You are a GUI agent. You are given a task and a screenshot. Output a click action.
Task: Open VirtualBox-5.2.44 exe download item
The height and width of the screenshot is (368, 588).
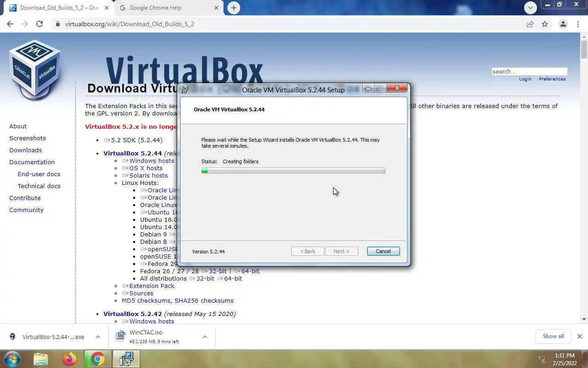coord(47,337)
